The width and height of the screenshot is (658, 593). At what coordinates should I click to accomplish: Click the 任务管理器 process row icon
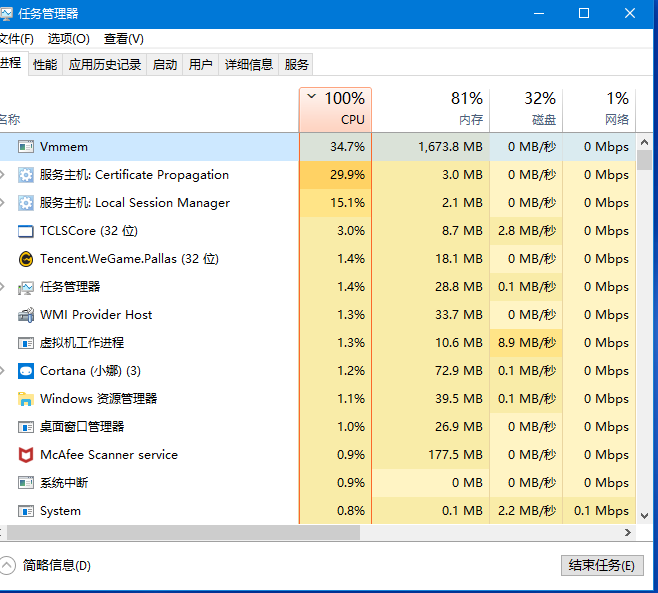coord(26,287)
